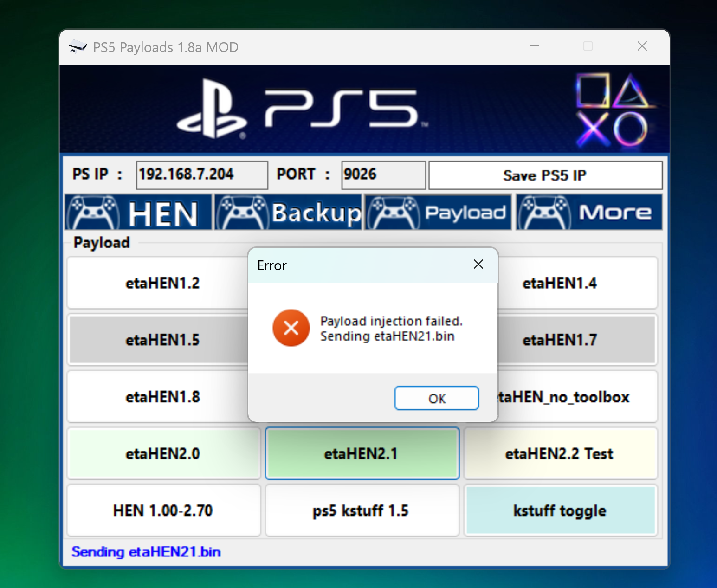Send the etaHEN1.2 payload
The height and width of the screenshot is (588, 717).
[x=158, y=283]
